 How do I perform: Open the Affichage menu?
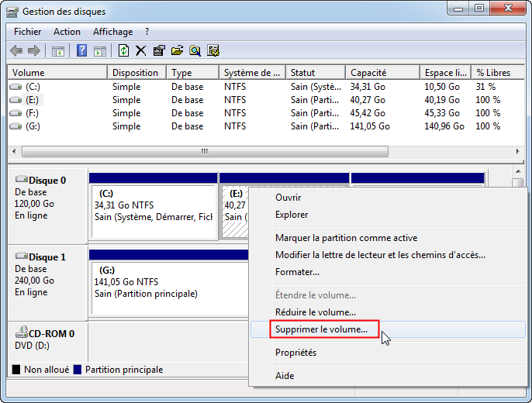[113, 32]
